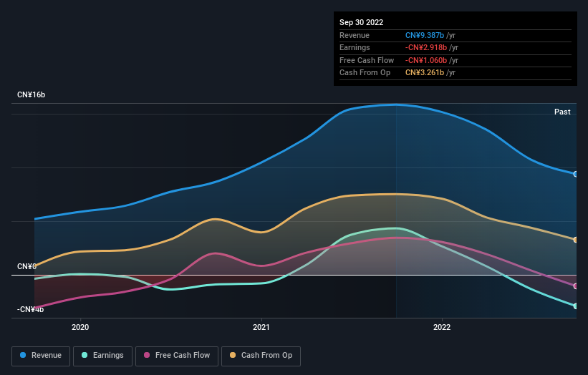Toggle the Revenue series in the legend
Viewport: 588px width, 375px height.
coord(42,356)
